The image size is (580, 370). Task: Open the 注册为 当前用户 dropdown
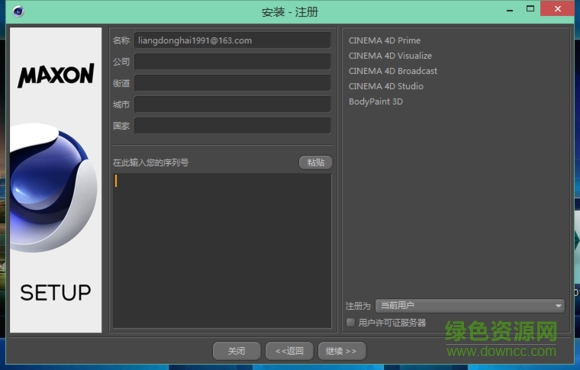[470, 306]
